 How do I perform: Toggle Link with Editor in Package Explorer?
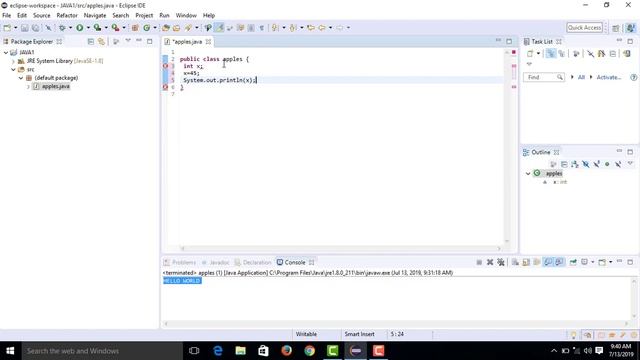tap(101, 42)
